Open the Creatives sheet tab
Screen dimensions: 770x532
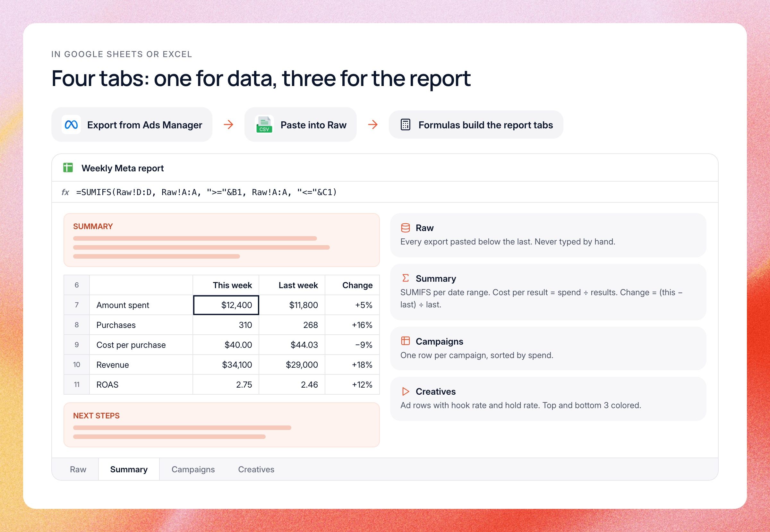point(256,469)
